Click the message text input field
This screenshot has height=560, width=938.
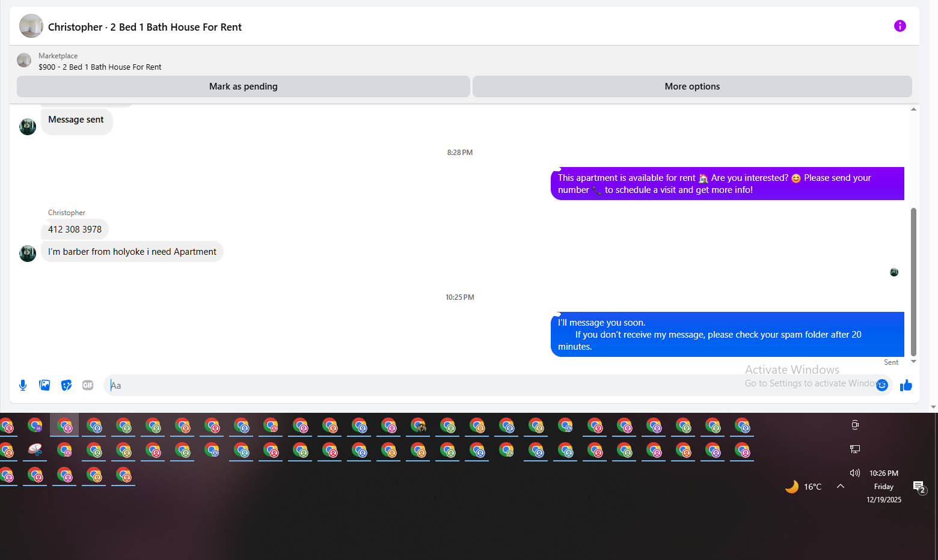point(487,385)
